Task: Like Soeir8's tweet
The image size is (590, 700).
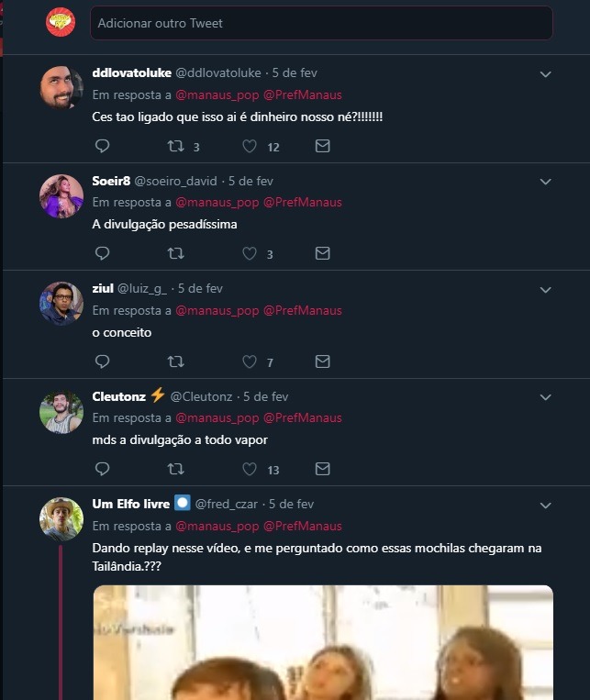Action: 249,253
